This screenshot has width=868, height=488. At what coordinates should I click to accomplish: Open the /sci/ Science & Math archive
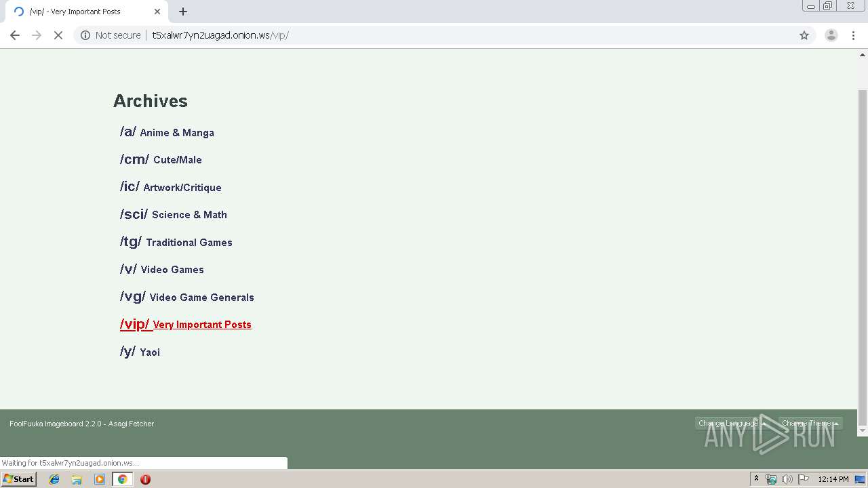(x=174, y=214)
